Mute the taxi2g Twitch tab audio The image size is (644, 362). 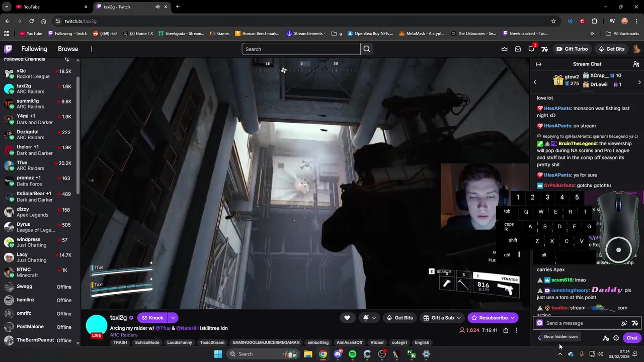157,7
